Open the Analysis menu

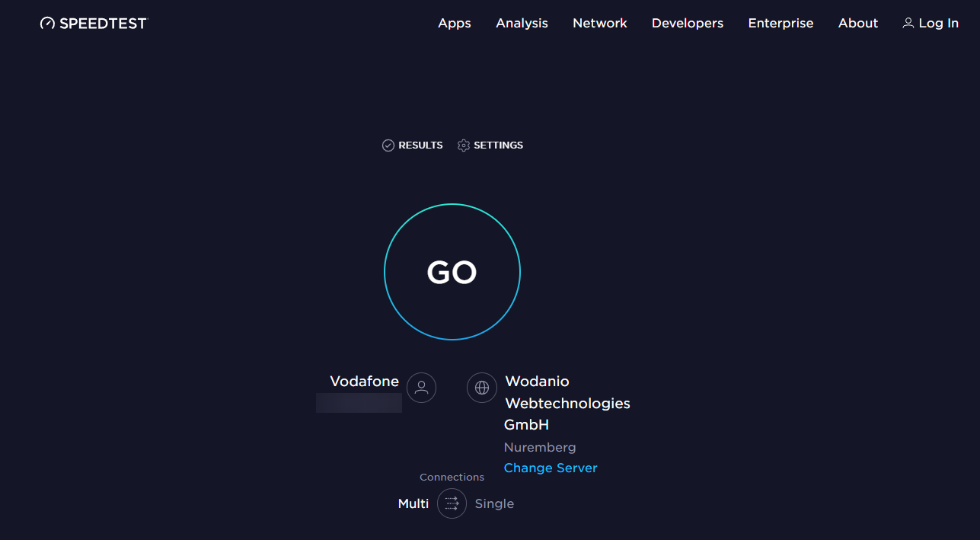[522, 24]
